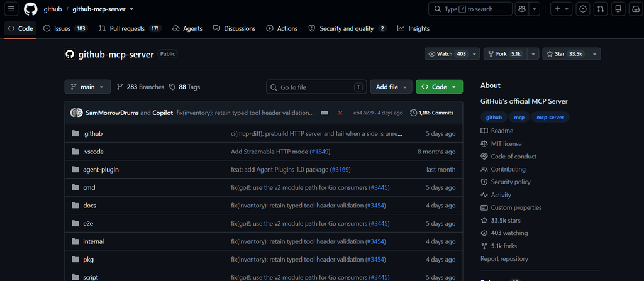Screen dimensions: 644x281
Task: Open the docs folder
Action: pyautogui.click(x=89, y=206)
